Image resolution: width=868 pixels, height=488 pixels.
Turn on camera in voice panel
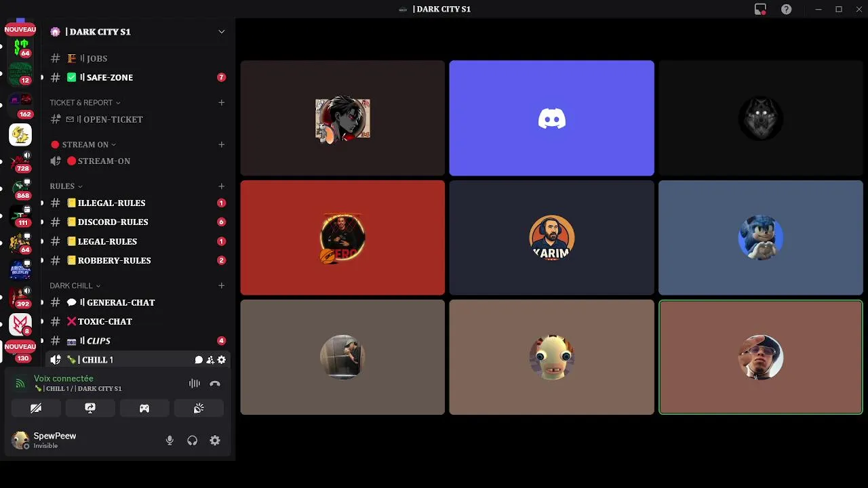pos(36,408)
